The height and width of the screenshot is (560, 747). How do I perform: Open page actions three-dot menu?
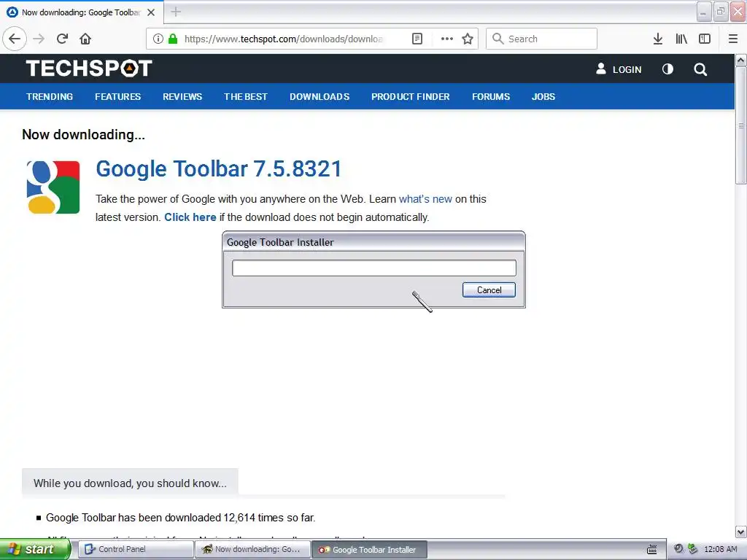447,39
